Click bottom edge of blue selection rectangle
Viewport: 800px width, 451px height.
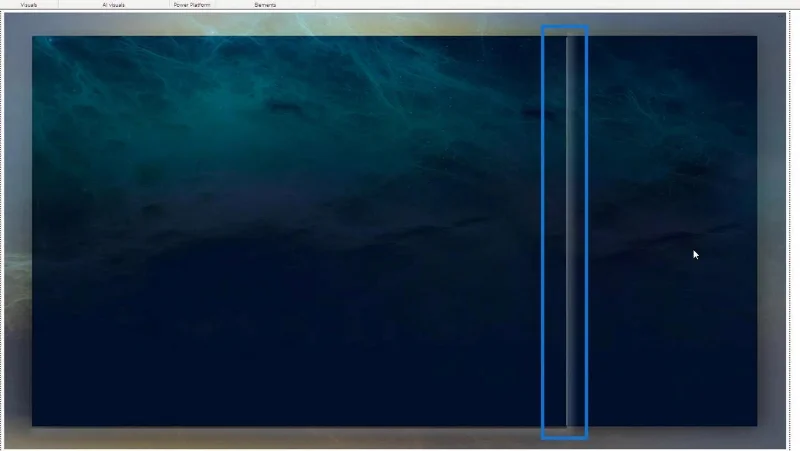coord(565,437)
